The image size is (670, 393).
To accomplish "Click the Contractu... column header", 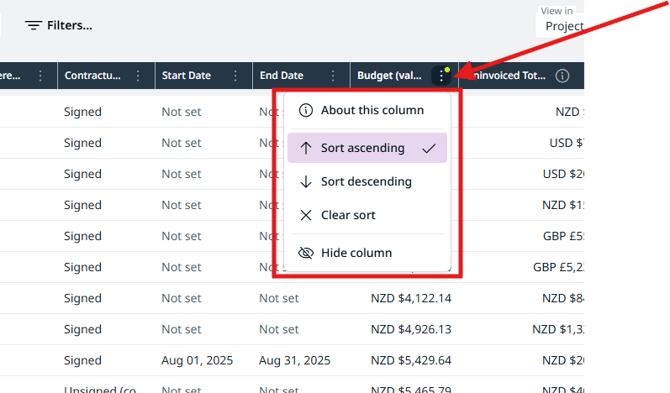I will [92, 76].
